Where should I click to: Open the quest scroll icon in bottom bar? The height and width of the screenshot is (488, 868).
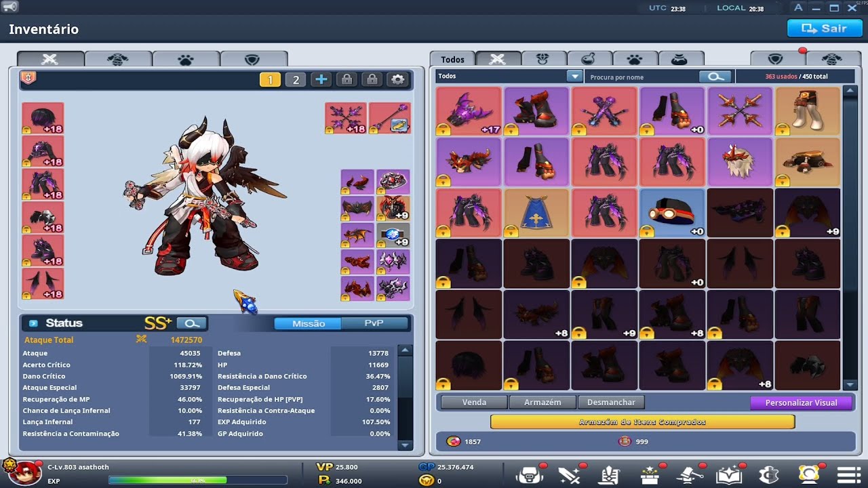[x=608, y=475]
